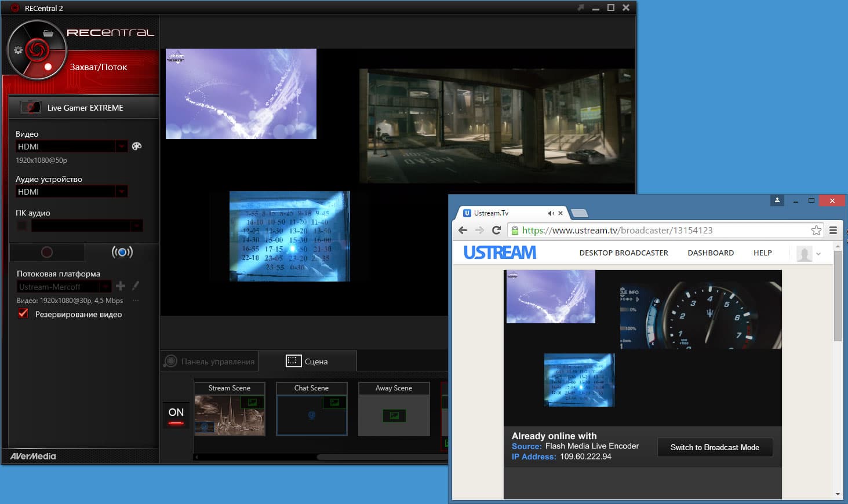Reload the Ustream broadcaster page

click(x=496, y=231)
